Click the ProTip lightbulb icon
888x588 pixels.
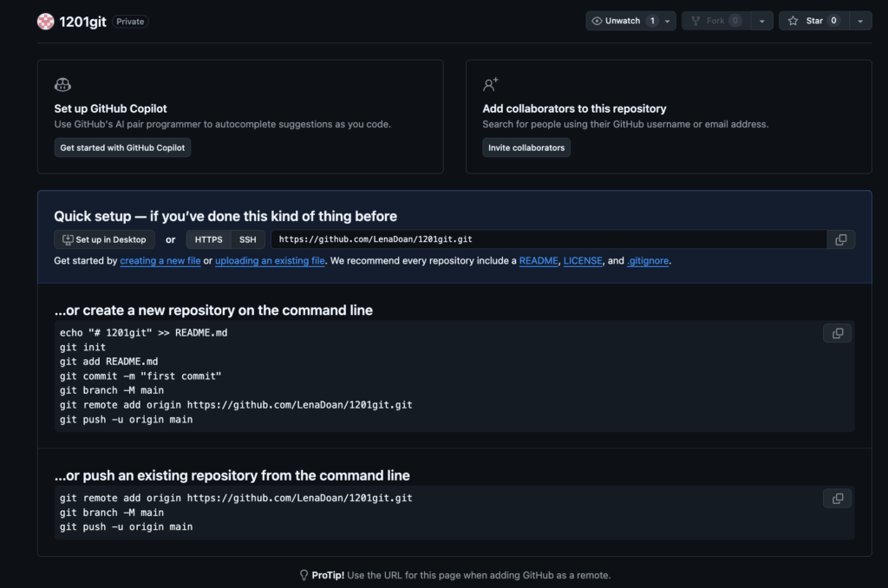pos(304,575)
